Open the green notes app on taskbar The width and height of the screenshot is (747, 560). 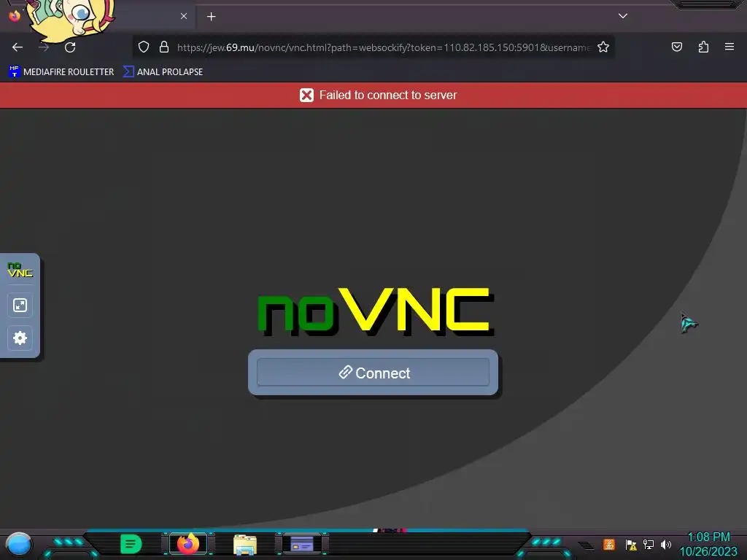[x=131, y=543]
